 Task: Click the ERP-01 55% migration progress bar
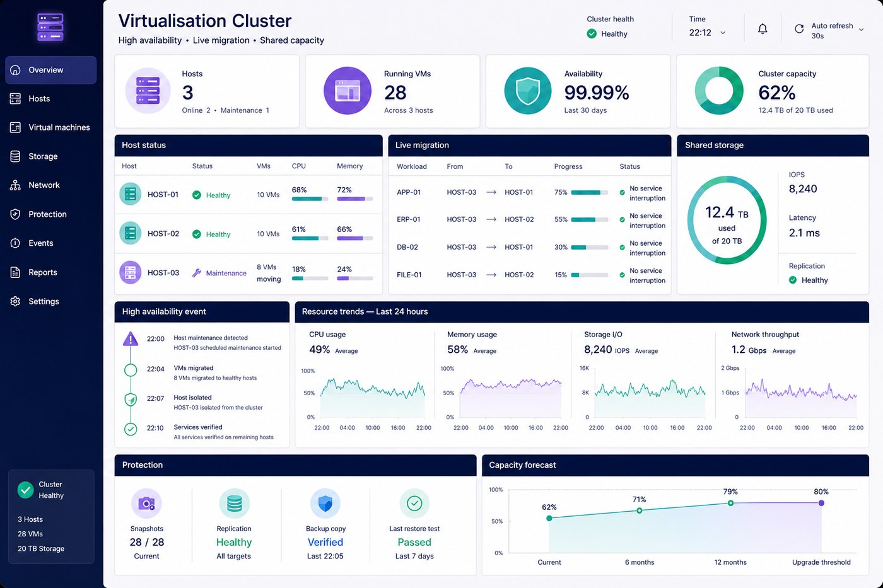tap(590, 219)
